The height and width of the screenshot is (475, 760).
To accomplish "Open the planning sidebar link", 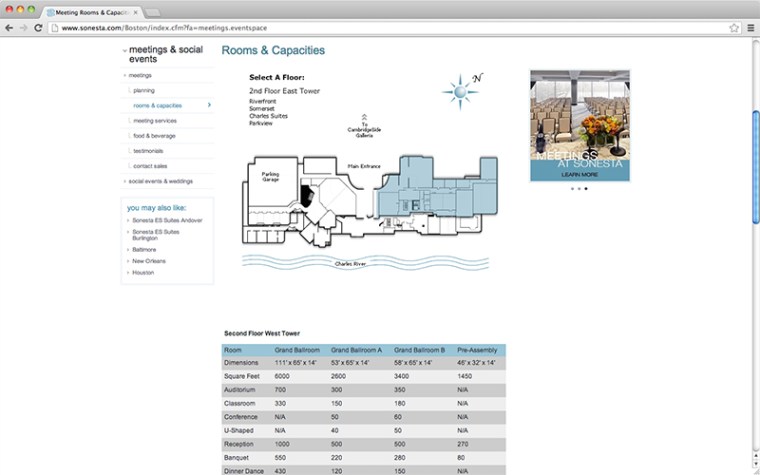I will point(144,91).
